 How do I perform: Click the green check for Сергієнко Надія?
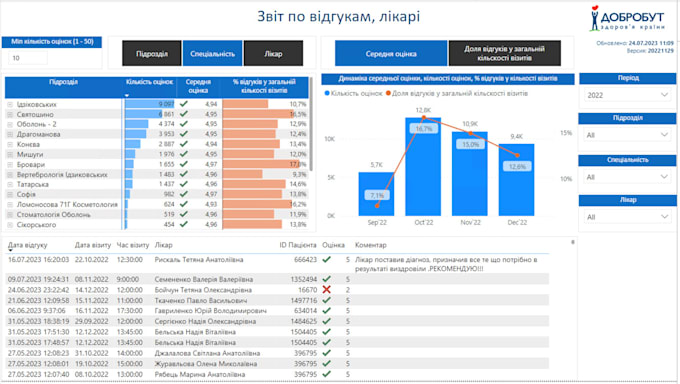click(x=327, y=322)
